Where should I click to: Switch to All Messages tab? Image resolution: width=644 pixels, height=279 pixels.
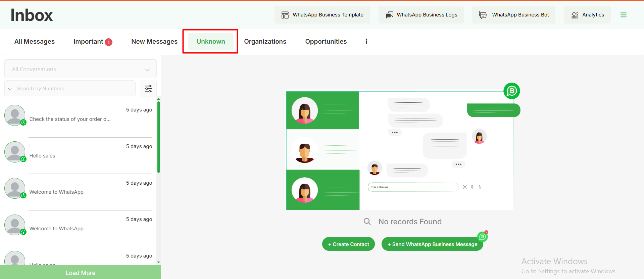coord(35,41)
